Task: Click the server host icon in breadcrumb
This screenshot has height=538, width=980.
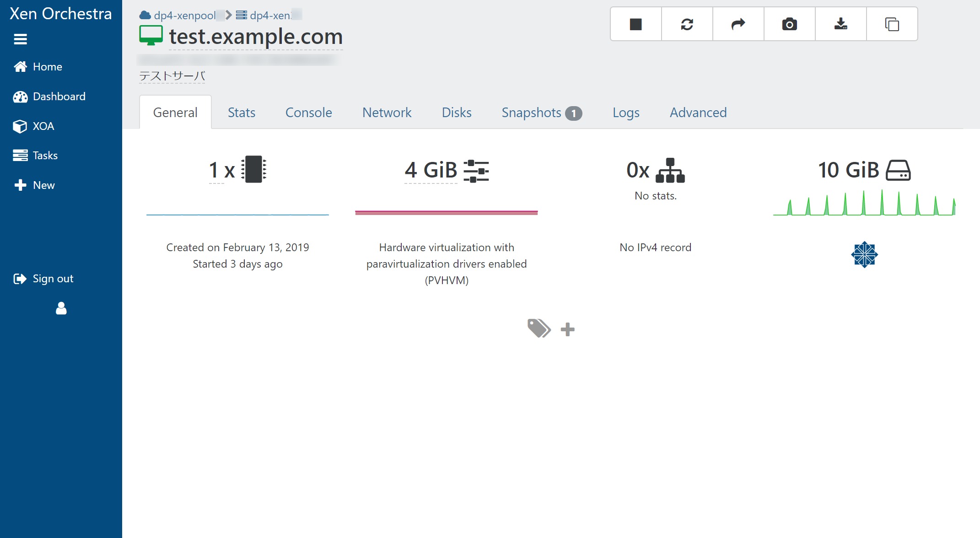Action: click(x=242, y=15)
